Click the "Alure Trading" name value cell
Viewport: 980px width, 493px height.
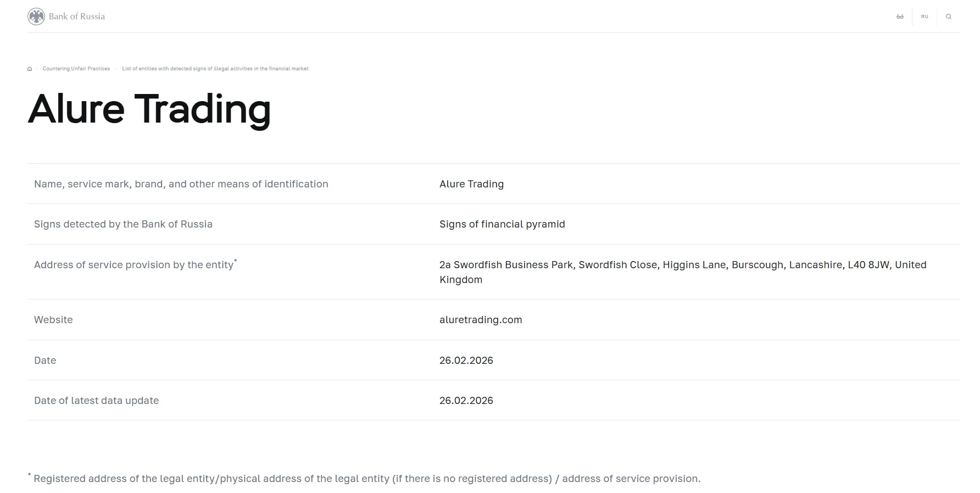(471, 184)
